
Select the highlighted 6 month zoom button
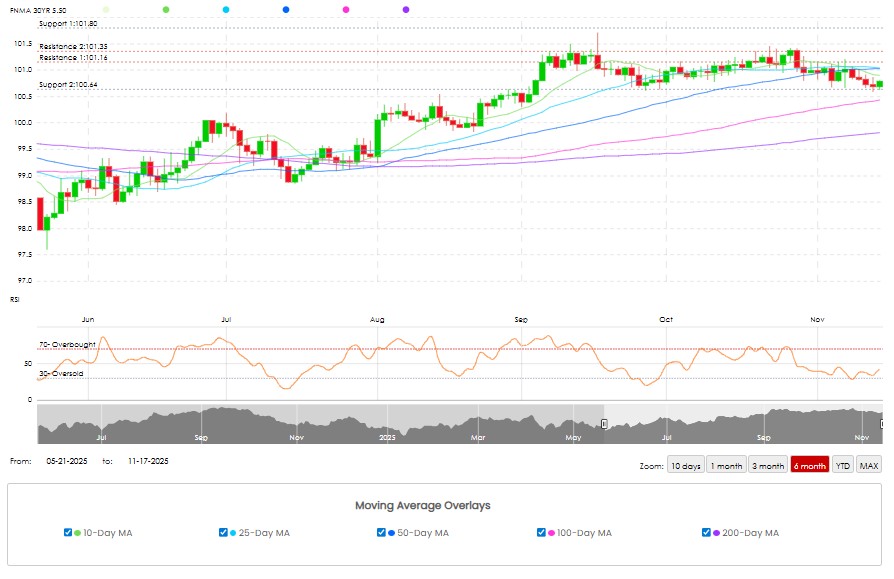pyautogui.click(x=809, y=466)
